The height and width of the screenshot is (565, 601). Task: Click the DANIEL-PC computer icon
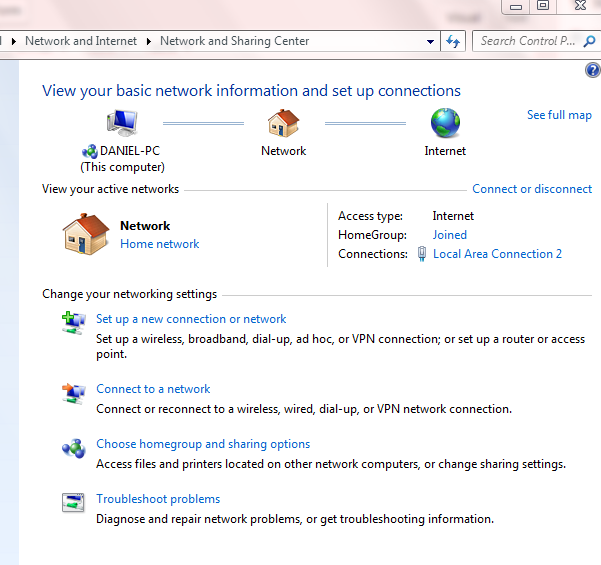click(123, 124)
